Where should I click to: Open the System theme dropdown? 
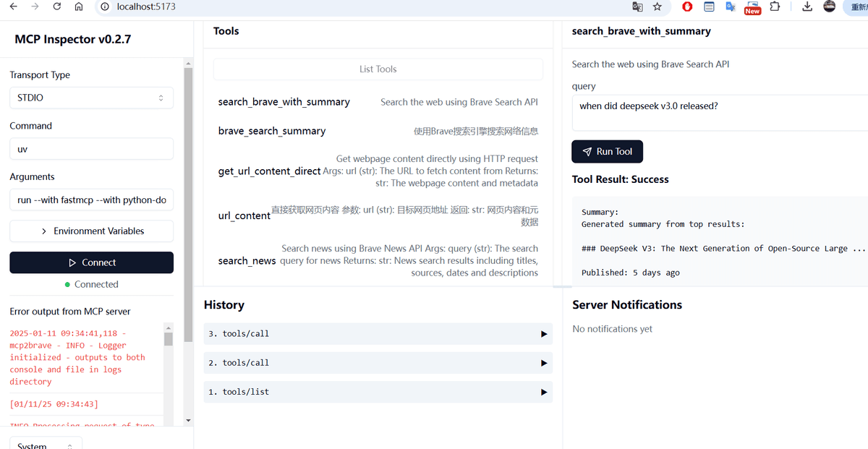click(x=46, y=443)
